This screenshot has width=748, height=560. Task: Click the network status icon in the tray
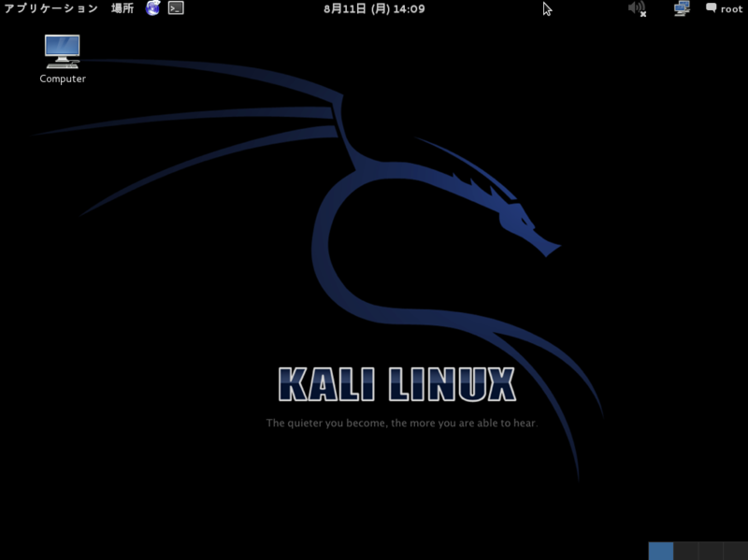click(681, 9)
